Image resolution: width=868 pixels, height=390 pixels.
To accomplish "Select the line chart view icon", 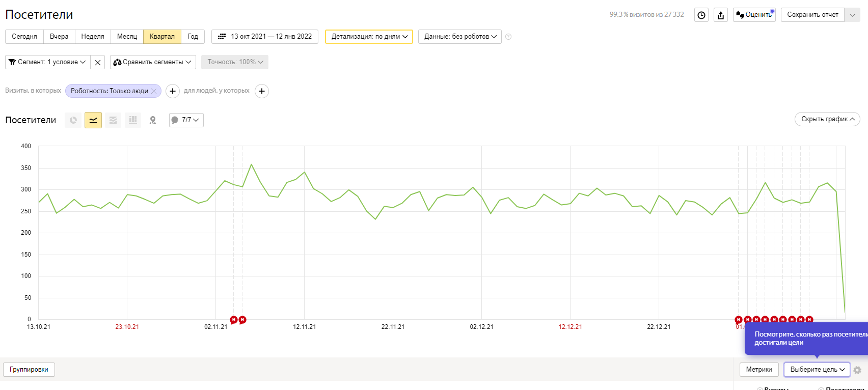I will tap(93, 120).
